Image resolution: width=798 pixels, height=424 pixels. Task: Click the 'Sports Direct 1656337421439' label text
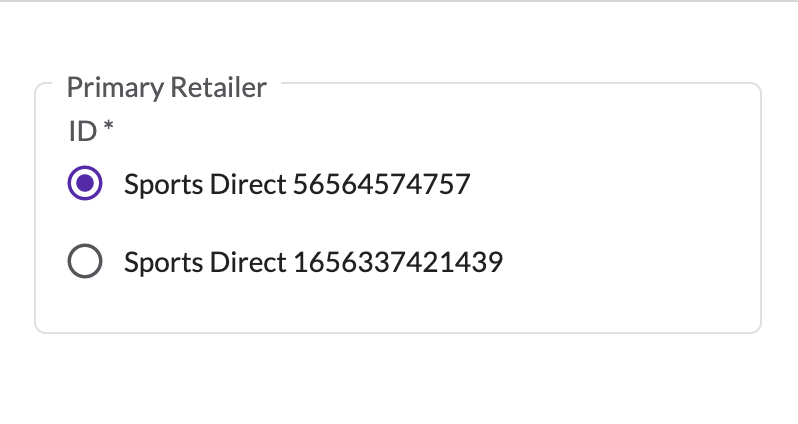click(x=313, y=263)
